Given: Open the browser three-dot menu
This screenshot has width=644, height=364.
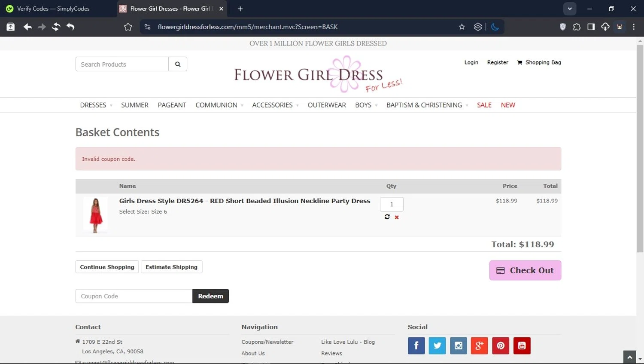Looking at the screenshot, I should pos(634,27).
